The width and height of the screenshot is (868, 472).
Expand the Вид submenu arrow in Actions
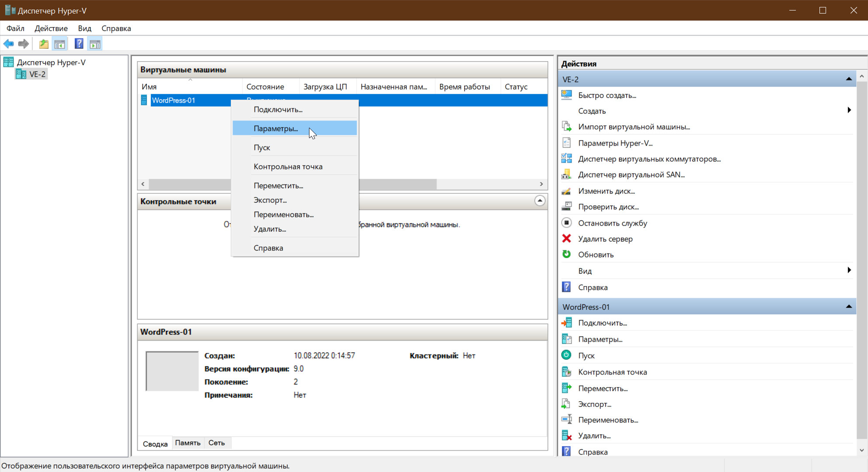pos(849,270)
